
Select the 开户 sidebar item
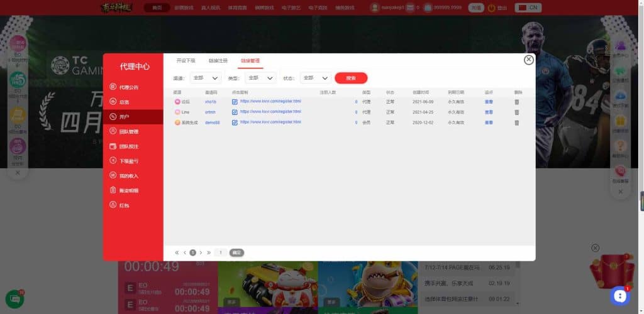tap(133, 117)
